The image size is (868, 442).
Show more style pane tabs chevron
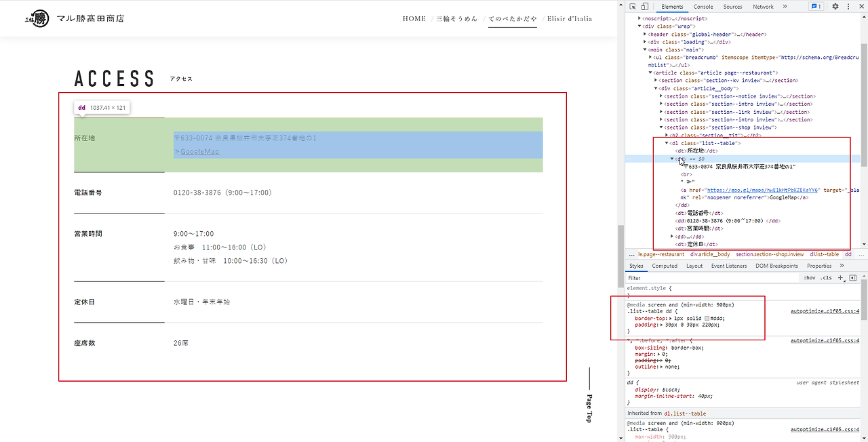(842, 266)
